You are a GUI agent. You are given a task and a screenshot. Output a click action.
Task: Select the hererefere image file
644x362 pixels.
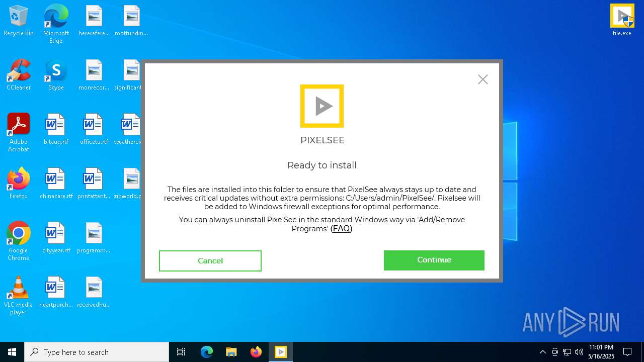[94, 22]
